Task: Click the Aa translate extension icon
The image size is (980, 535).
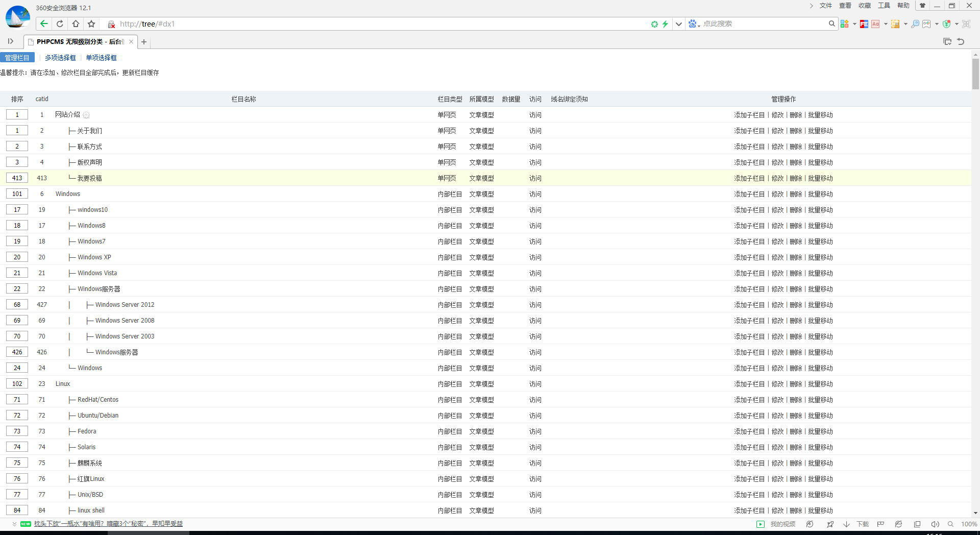Action: [x=875, y=24]
